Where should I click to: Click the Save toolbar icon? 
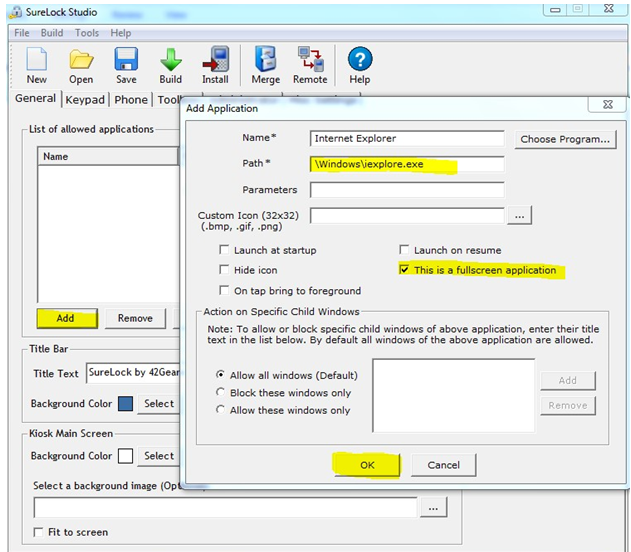pyautogui.click(x=126, y=64)
